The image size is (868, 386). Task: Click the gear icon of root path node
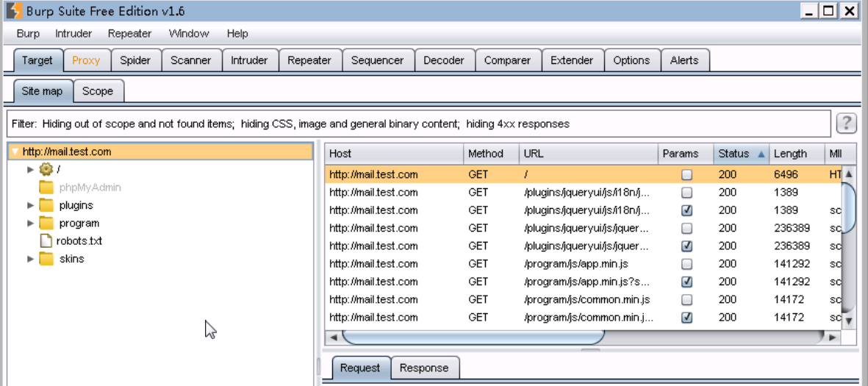point(46,169)
